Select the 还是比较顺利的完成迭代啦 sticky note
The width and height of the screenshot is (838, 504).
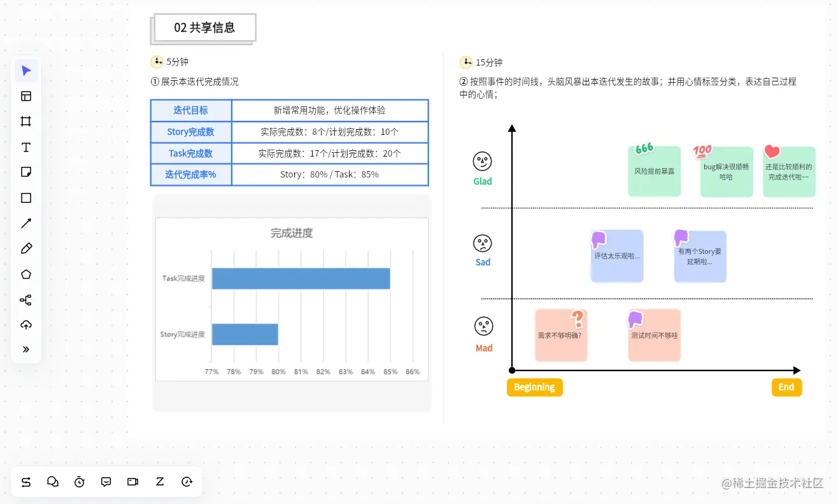tap(789, 172)
